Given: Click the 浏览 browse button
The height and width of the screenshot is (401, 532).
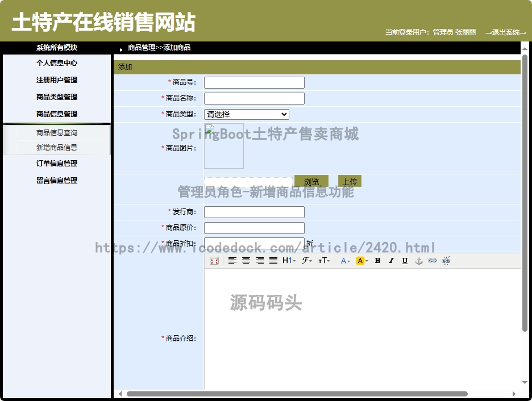Looking at the screenshot, I should [311, 182].
